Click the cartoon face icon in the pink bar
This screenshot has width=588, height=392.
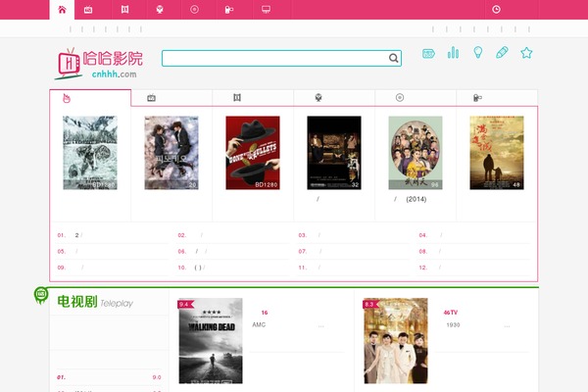click(x=160, y=10)
